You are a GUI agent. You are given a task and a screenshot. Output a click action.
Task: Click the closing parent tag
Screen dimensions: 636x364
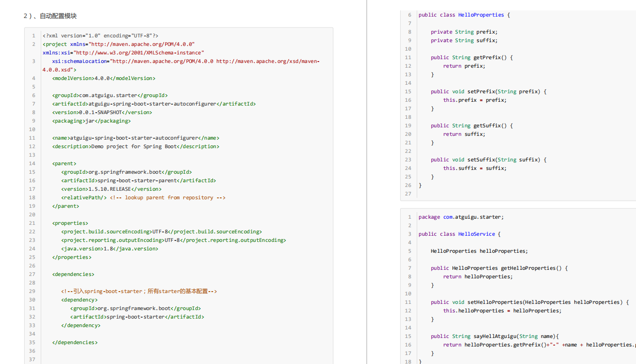(66, 206)
